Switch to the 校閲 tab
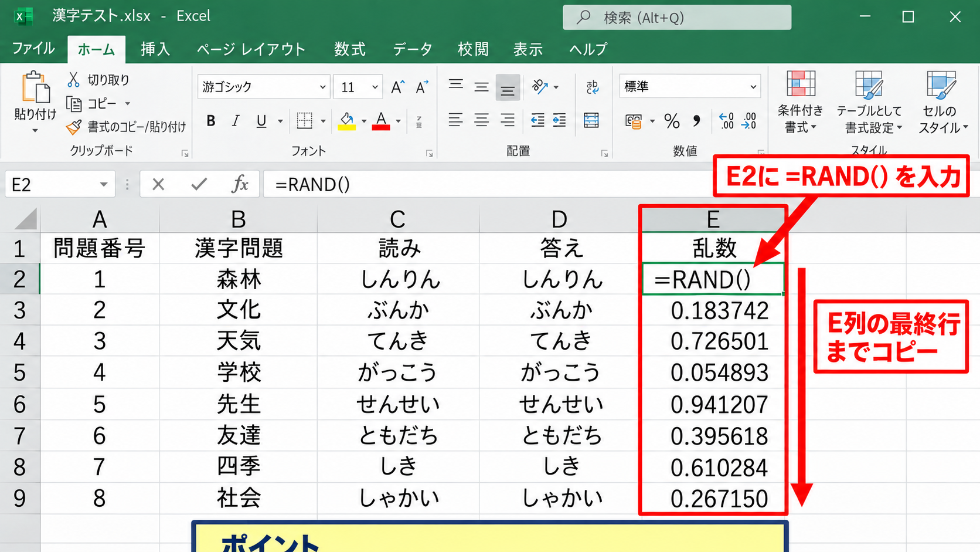The height and width of the screenshot is (552, 980). (x=473, y=49)
